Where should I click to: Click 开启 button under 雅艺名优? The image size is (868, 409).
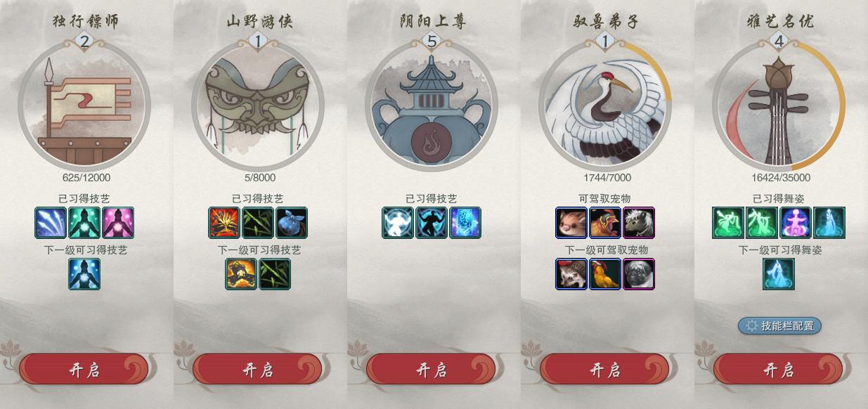pyautogui.click(x=779, y=370)
